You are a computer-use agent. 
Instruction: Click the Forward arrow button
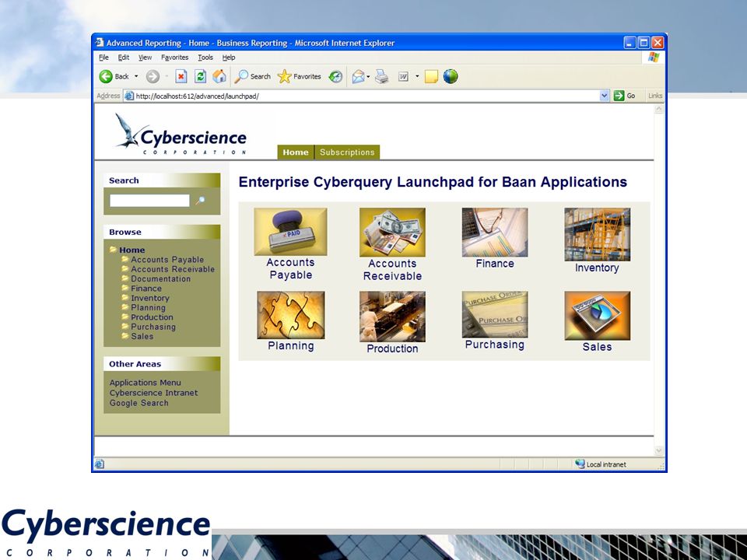(x=153, y=76)
